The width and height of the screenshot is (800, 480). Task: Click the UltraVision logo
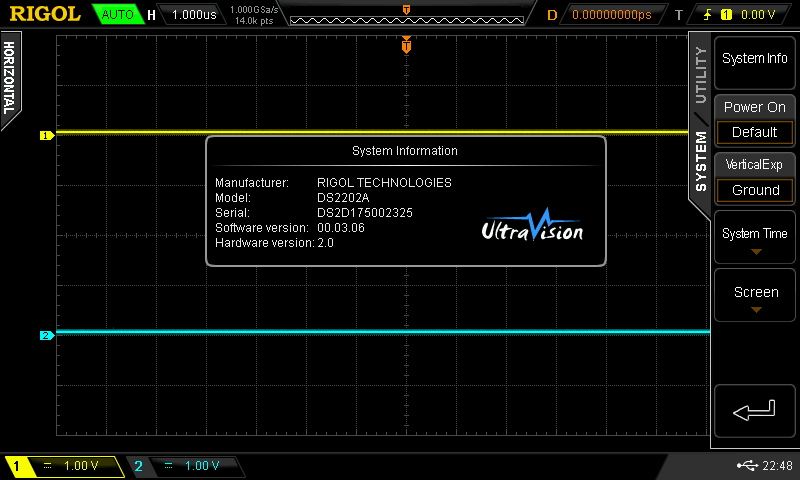tap(532, 226)
